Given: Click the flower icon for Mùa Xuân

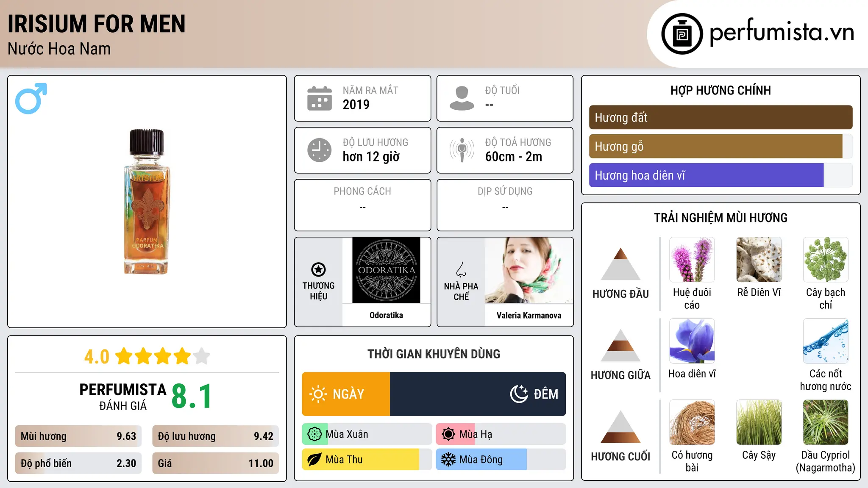Looking at the screenshot, I should (x=314, y=434).
